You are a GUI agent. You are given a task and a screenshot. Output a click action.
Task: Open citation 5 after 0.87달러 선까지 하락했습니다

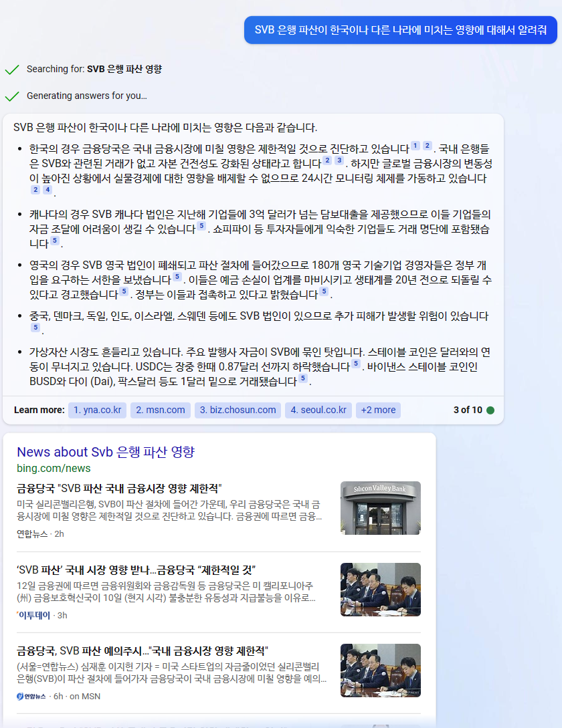pos(356,364)
